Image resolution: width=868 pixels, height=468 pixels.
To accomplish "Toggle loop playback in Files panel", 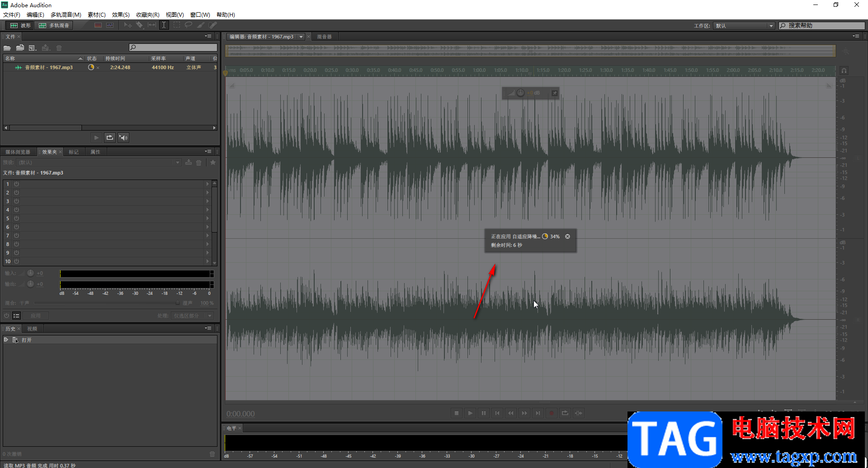I will pos(110,137).
